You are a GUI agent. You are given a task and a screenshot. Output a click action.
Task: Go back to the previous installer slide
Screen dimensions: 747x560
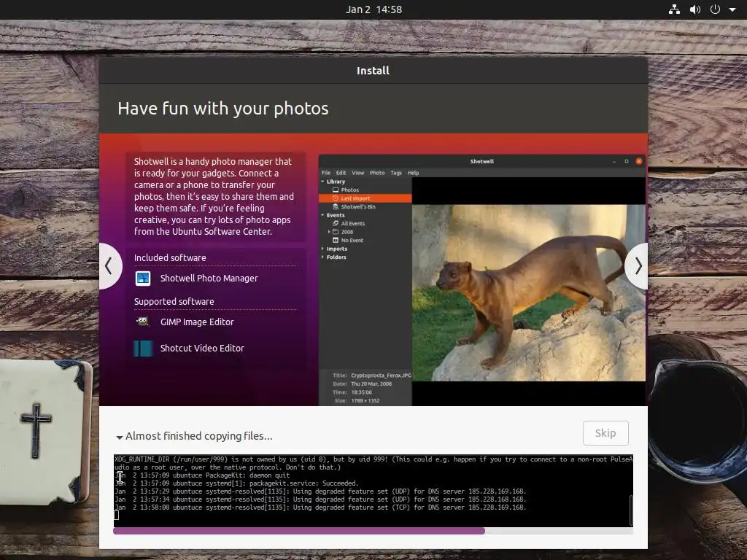click(x=109, y=265)
